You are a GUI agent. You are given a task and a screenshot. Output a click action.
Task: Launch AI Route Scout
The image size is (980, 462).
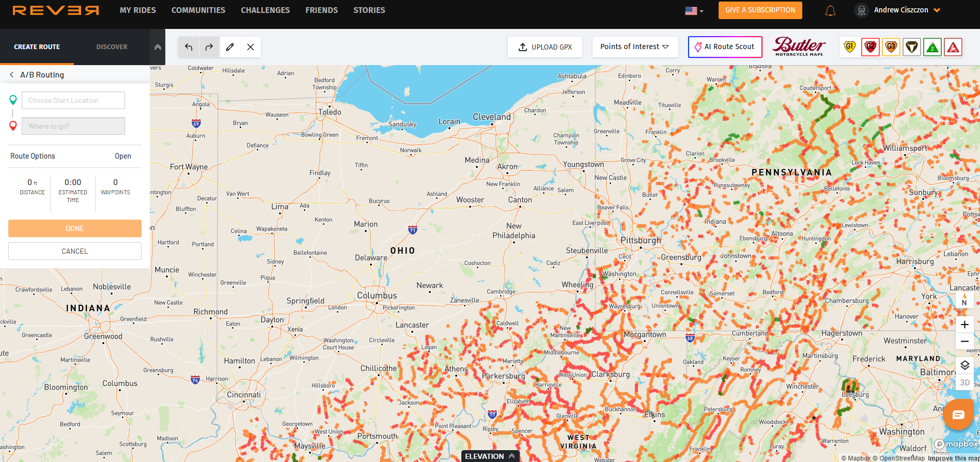pos(725,47)
